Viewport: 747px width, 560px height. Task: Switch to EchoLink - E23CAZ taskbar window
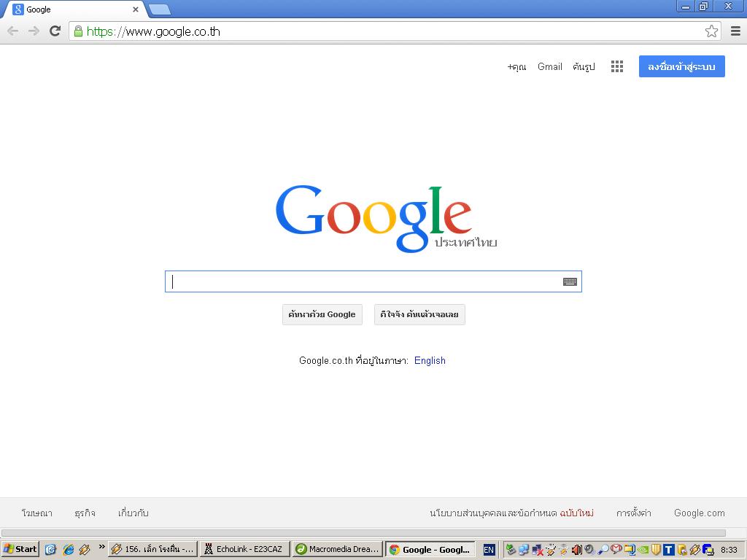(244, 549)
